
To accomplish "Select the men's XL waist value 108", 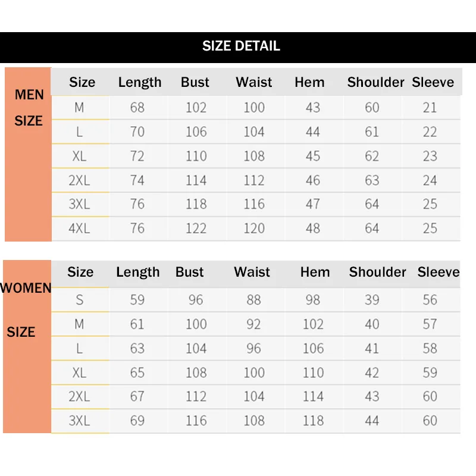I will (x=254, y=156).
